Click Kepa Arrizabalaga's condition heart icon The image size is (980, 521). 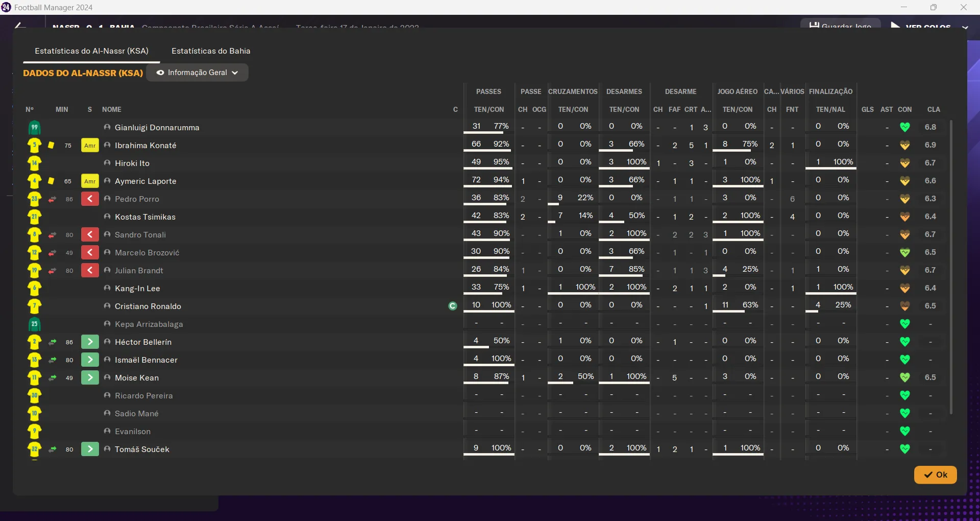[904, 324]
